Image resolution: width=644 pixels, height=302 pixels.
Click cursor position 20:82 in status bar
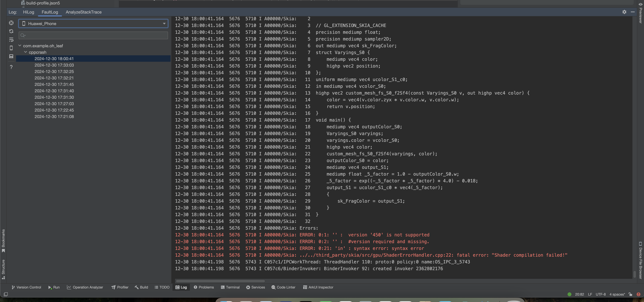[579, 294]
